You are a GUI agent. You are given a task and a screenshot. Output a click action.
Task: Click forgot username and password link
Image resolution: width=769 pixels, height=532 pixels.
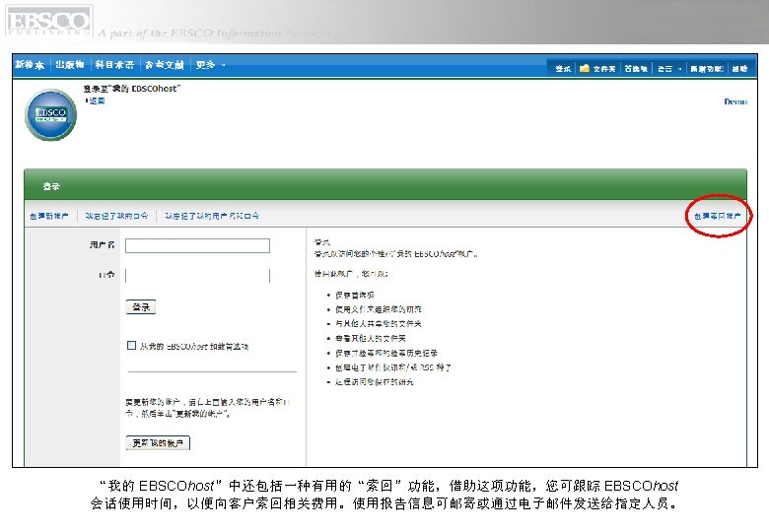[x=212, y=216]
